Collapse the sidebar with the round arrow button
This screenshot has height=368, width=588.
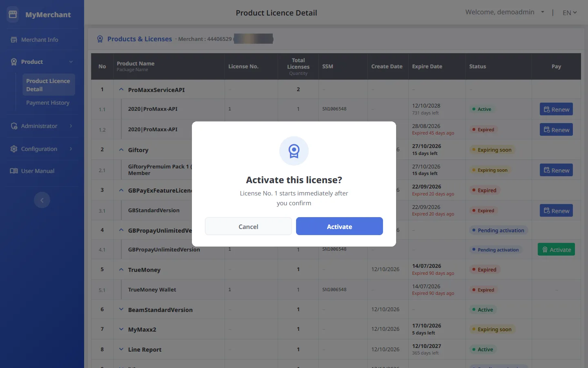point(42,200)
